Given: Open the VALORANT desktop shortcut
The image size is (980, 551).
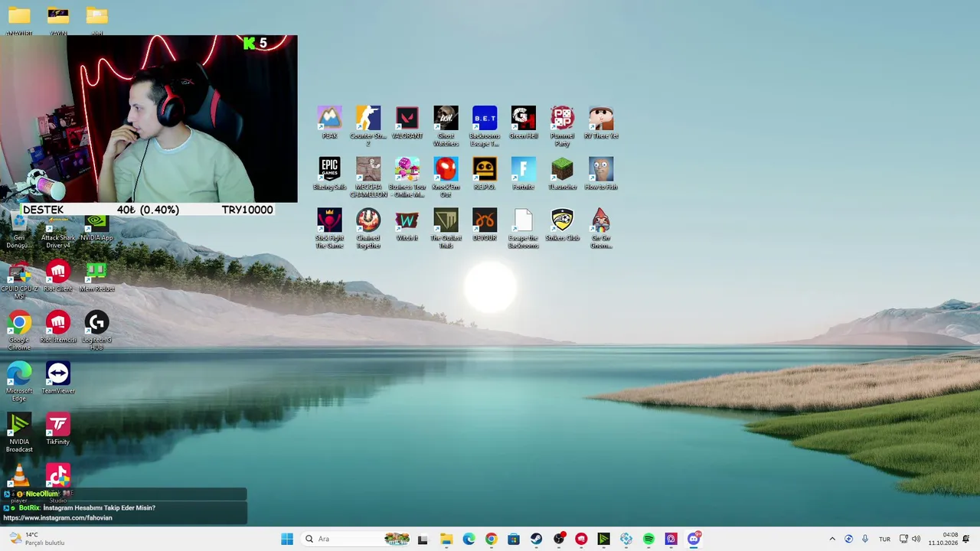Looking at the screenshot, I should [x=407, y=122].
